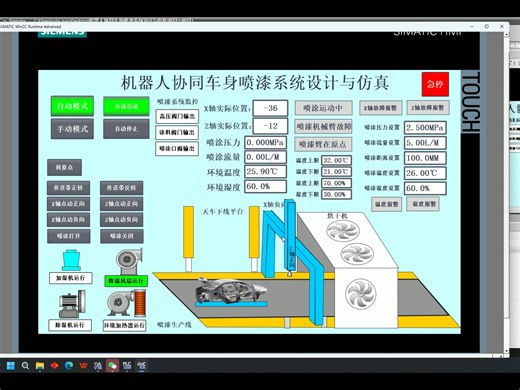Activate the green 自动模式 button

(x=72, y=106)
